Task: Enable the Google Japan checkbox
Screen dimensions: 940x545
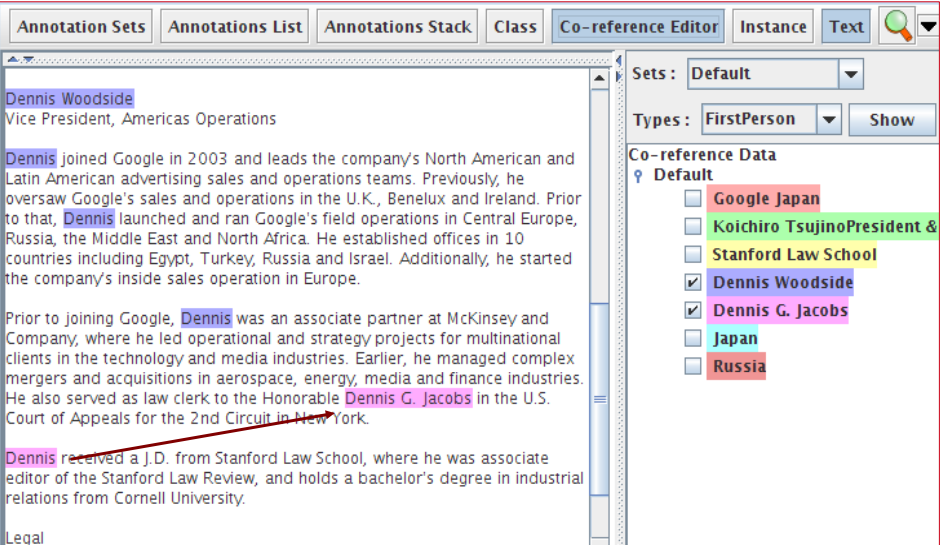Action: 693,199
